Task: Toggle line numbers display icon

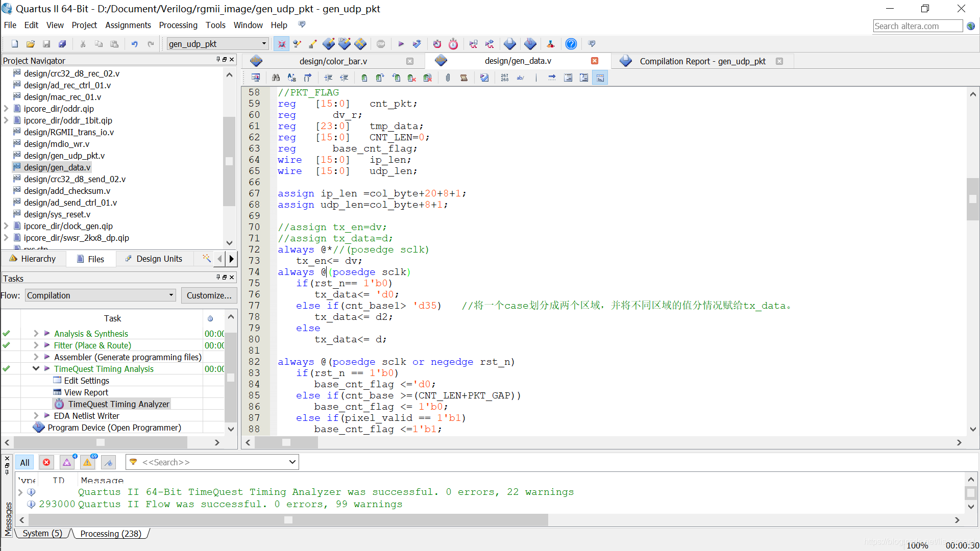Action: coord(504,78)
